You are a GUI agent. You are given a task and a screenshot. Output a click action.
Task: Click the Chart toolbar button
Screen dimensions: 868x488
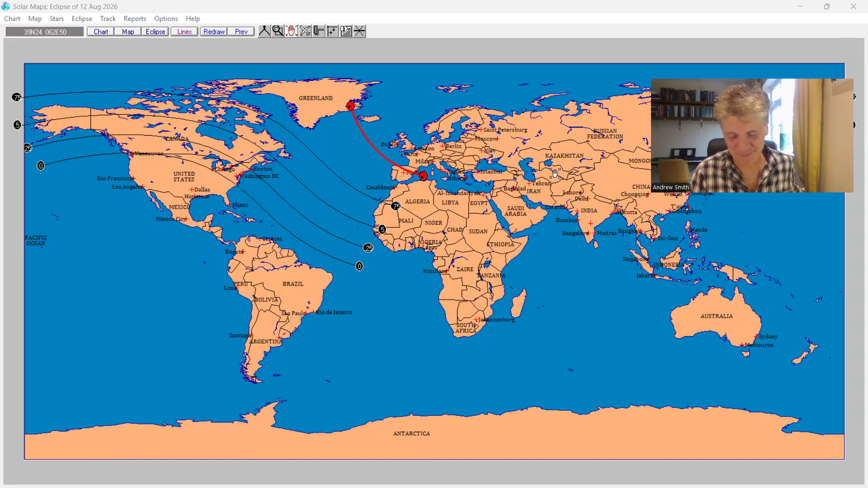[x=101, y=32]
